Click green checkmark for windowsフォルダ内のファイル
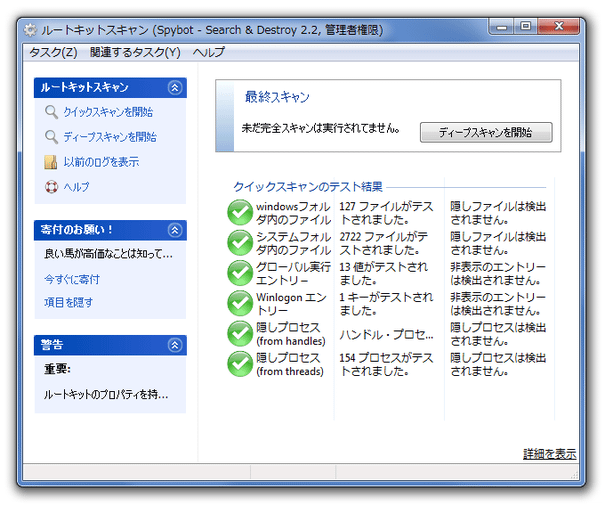Viewport: 605px width, 506px height. [240, 213]
